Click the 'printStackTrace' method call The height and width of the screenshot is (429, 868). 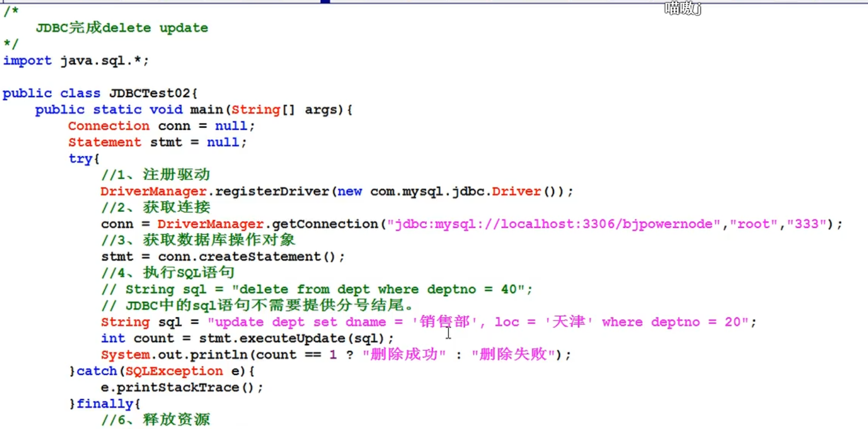pos(178,387)
